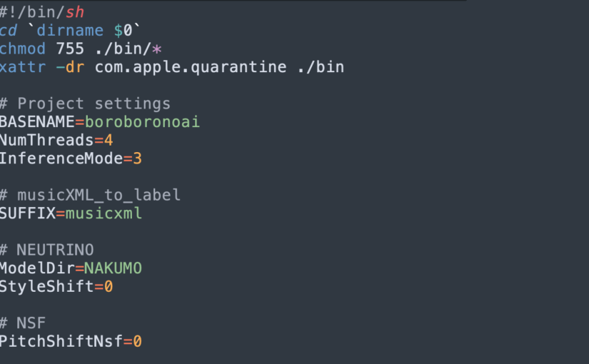Click the '# NEUTRINO' comment line

pos(46,250)
